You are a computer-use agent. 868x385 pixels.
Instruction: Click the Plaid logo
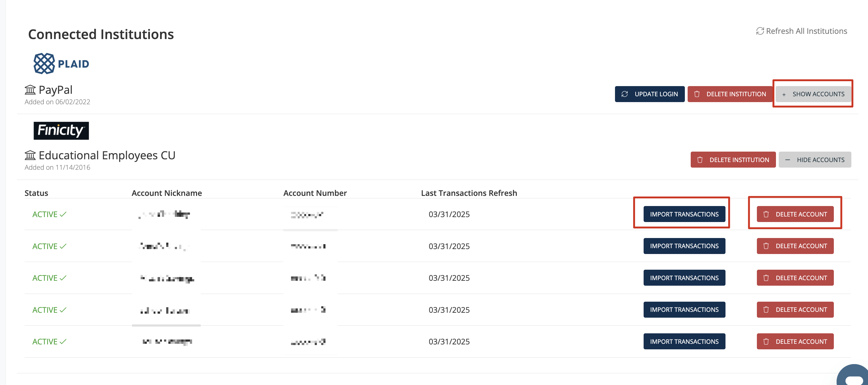coord(61,63)
